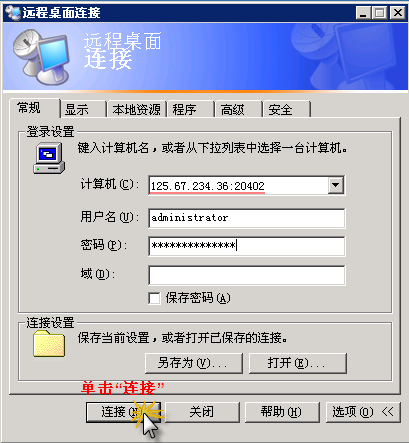Collapse options via 选项 << button
Screen dimensions: 409x443
[363, 412]
